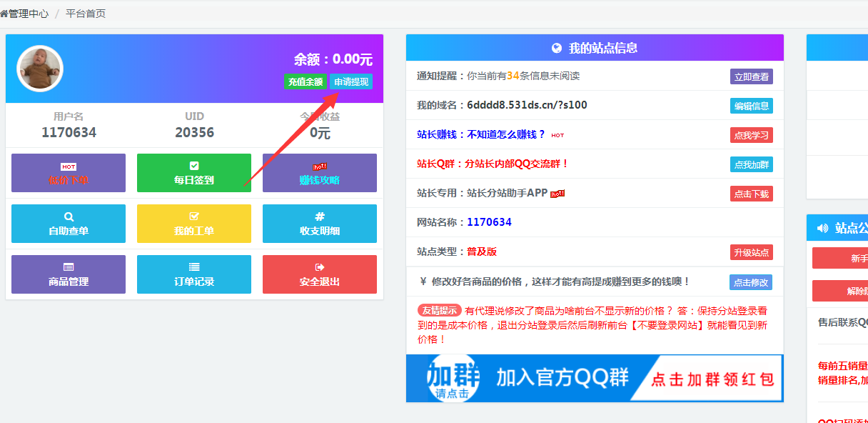Open 点击下载 for the station assistant APP
The height and width of the screenshot is (423, 868).
point(751,193)
